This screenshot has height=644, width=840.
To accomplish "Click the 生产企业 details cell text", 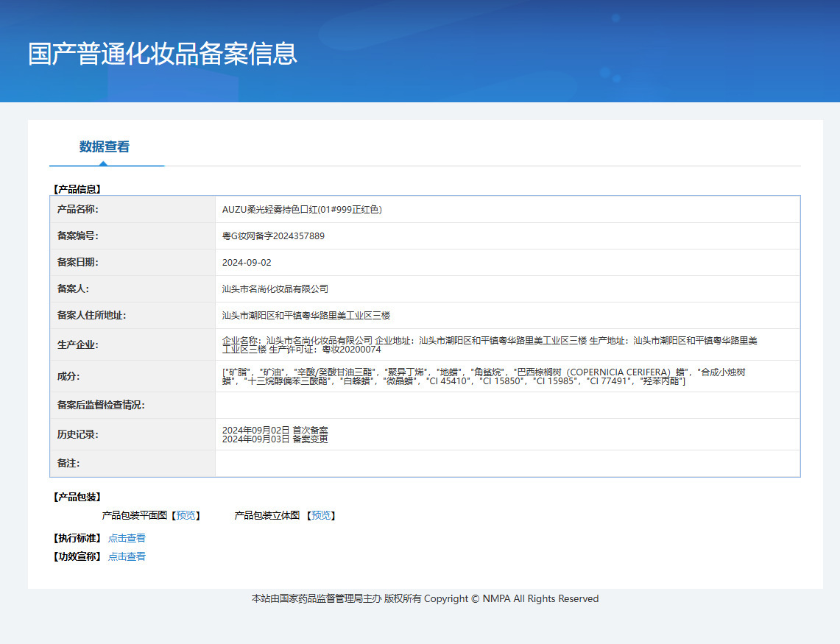I will (x=490, y=345).
